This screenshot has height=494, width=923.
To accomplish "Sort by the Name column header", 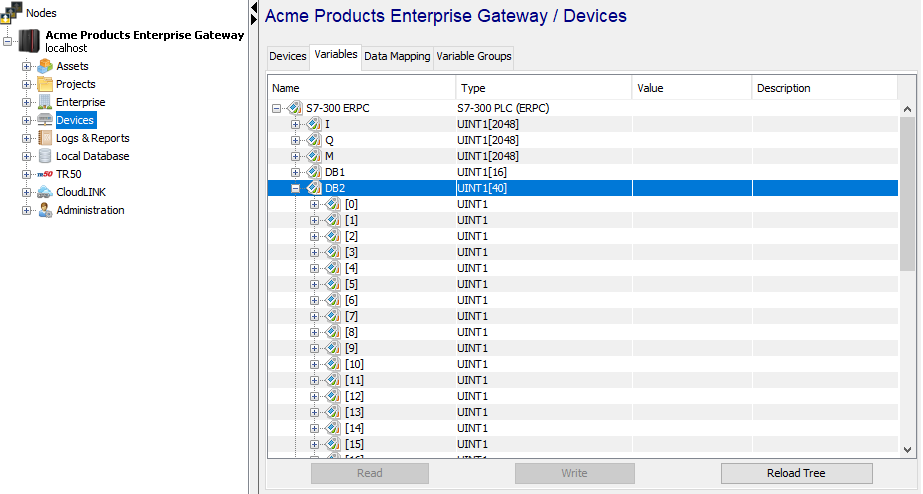I will [x=361, y=88].
